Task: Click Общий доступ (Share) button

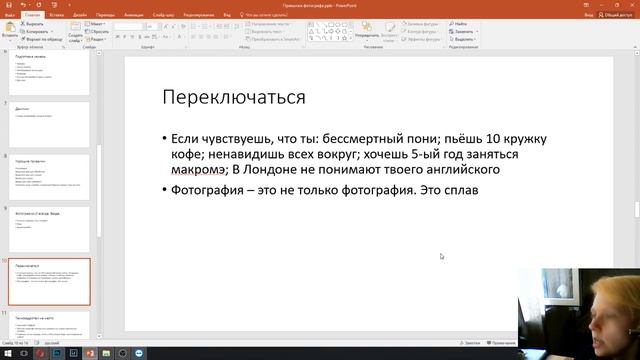Action: tap(615, 15)
